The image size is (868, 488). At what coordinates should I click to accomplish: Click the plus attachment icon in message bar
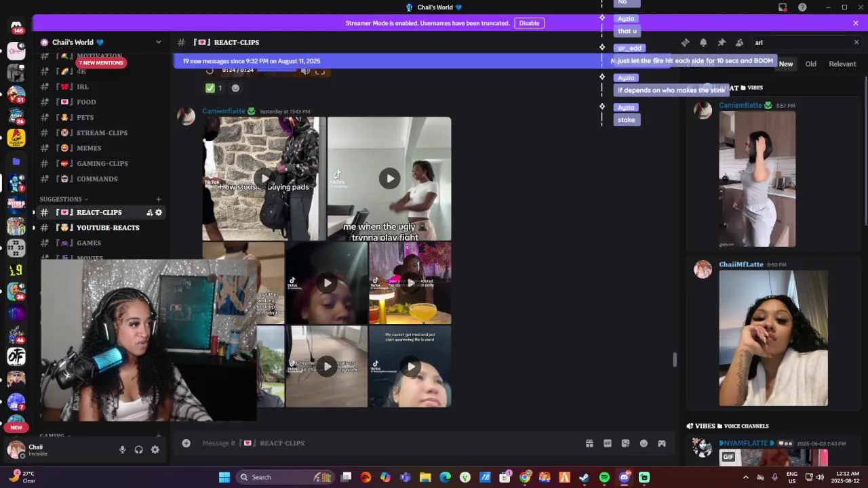click(x=186, y=443)
